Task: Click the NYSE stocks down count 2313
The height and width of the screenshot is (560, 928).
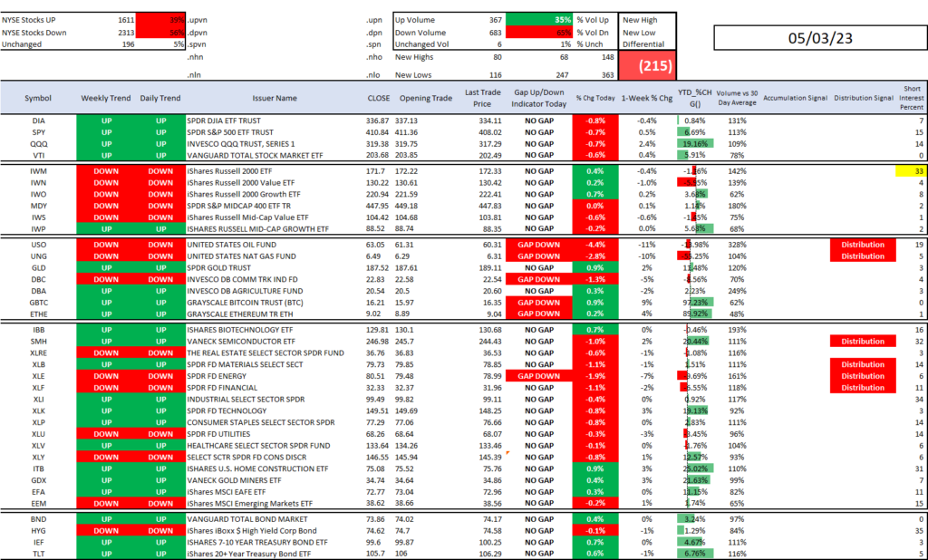Action: 125,33
